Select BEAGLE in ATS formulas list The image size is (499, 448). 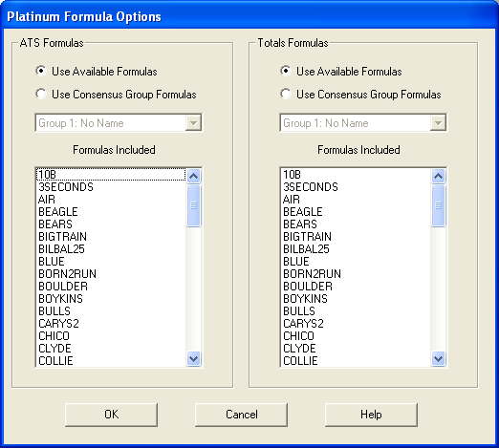click(x=111, y=212)
